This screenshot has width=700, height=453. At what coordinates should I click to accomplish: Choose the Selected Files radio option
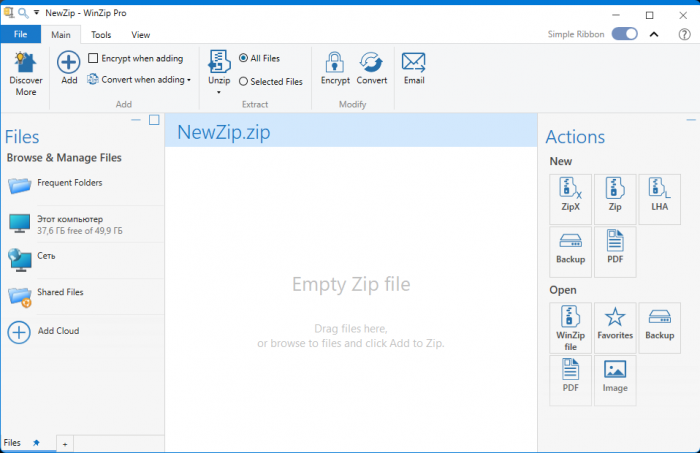point(243,82)
